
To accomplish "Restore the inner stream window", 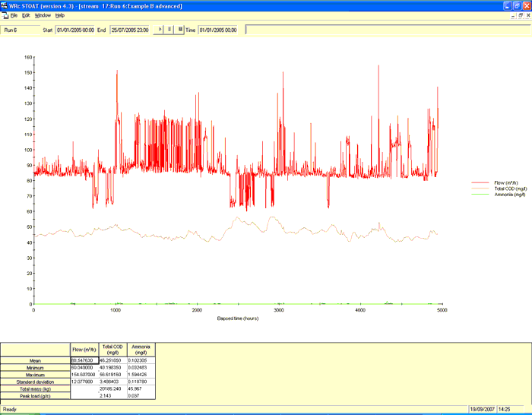I will tap(521, 16).
